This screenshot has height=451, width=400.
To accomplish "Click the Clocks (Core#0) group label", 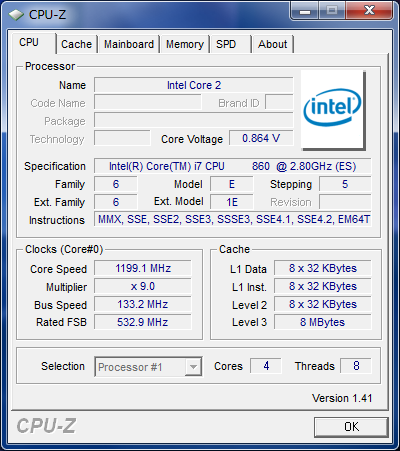I will (64, 250).
